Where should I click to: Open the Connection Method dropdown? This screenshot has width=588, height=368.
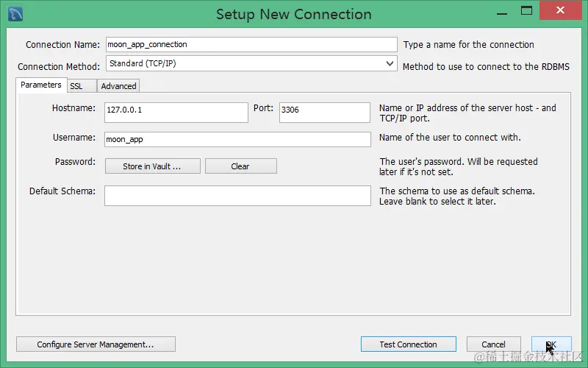point(251,63)
